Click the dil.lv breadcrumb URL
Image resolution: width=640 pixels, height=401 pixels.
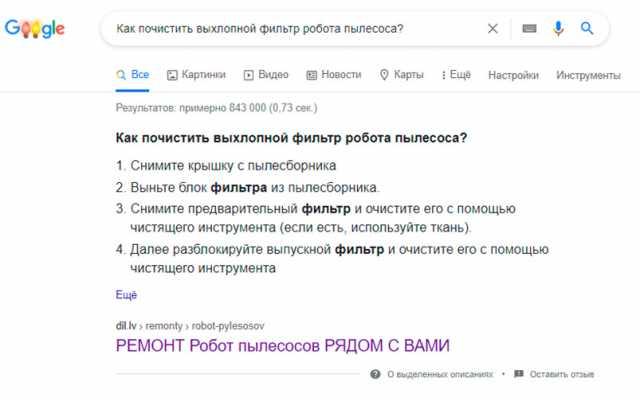tap(190, 326)
